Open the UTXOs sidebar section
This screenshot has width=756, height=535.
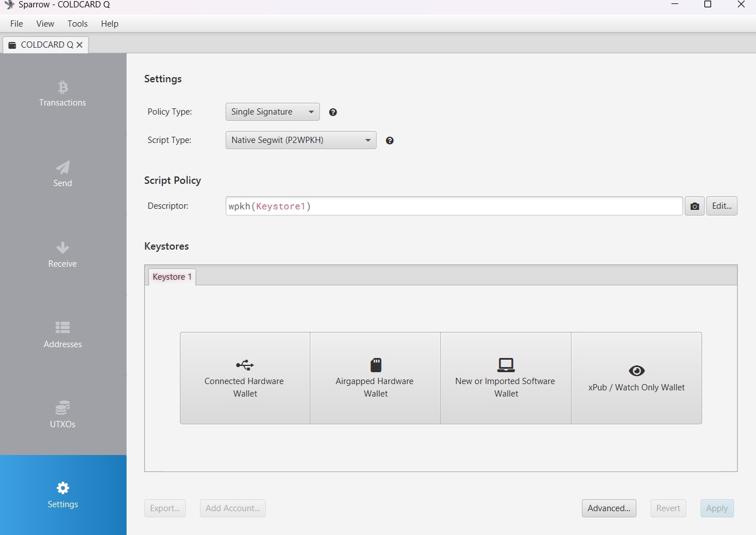(62, 415)
